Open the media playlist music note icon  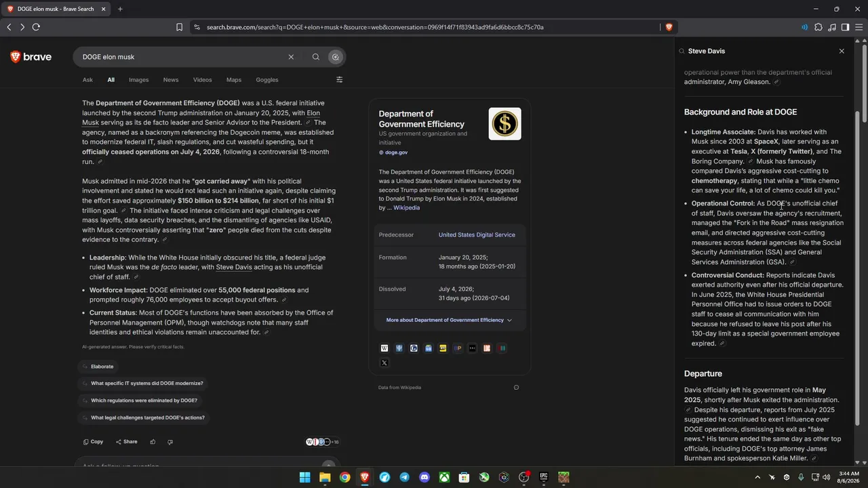click(832, 27)
